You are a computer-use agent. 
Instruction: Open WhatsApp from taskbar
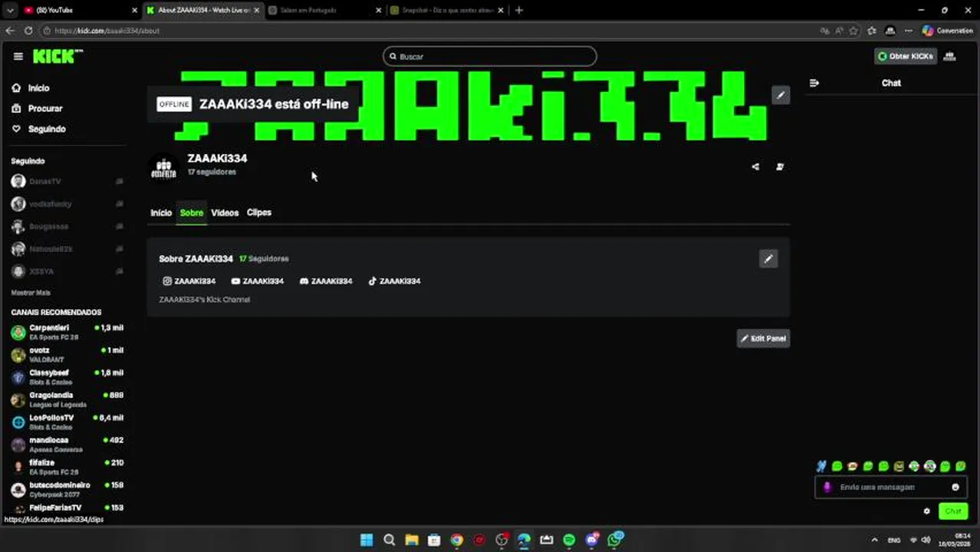click(614, 540)
